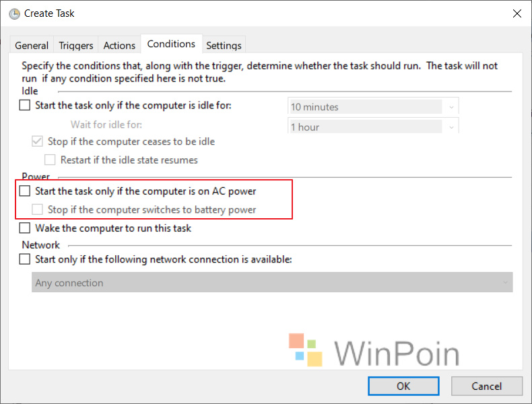This screenshot has height=404, width=532.
Task: Click the OK button
Action: (x=403, y=386)
